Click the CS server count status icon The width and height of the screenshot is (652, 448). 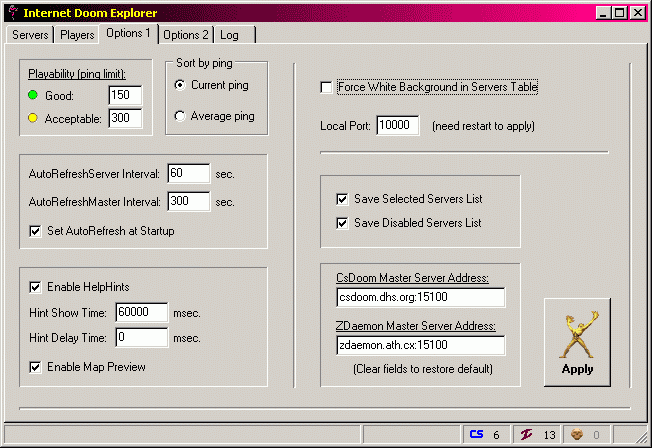477,435
